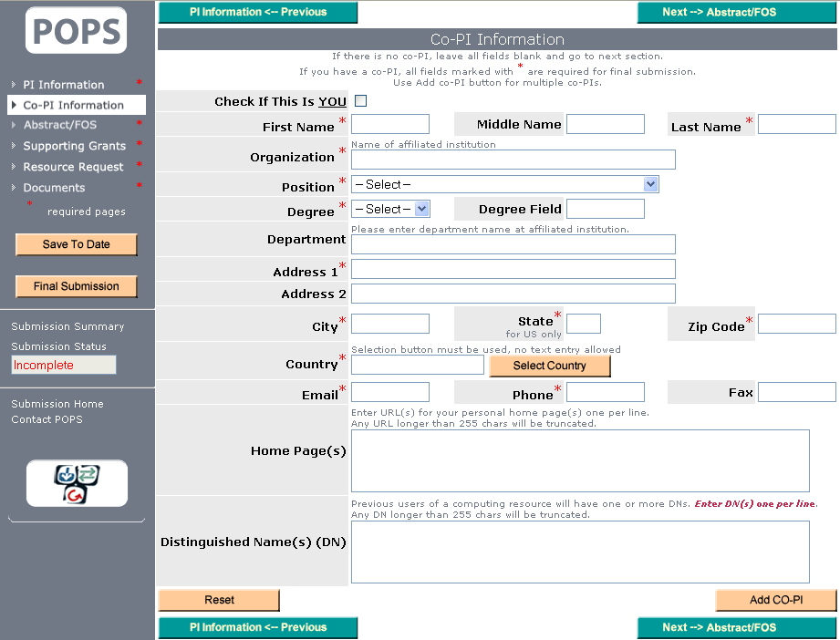840x640 pixels.
Task: Open the Position dropdown
Action: [x=504, y=184]
